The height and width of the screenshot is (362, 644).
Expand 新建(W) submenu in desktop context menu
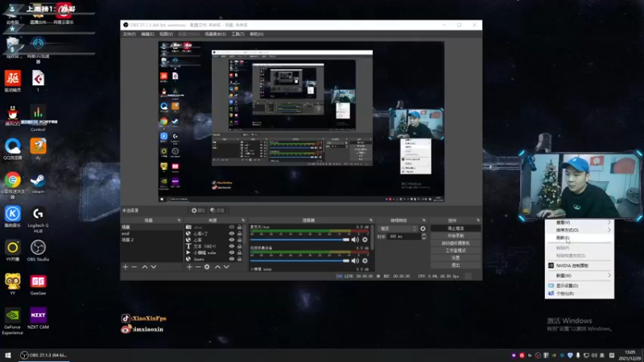580,275
